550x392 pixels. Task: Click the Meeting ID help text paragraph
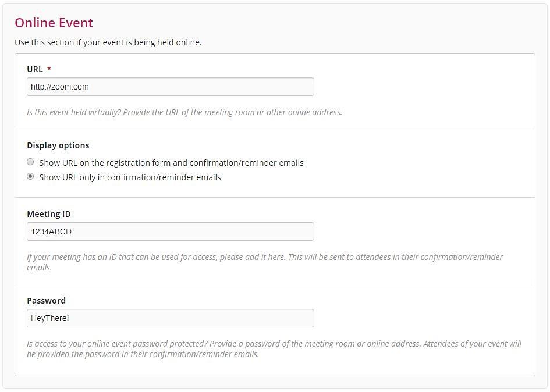click(x=265, y=262)
